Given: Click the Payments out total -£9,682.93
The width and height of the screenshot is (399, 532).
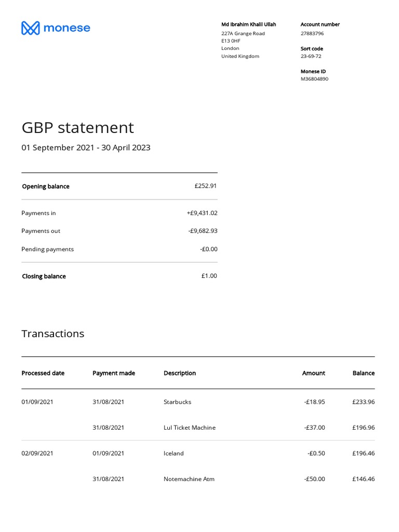Looking at the screenshot, I should click(203, 231).
